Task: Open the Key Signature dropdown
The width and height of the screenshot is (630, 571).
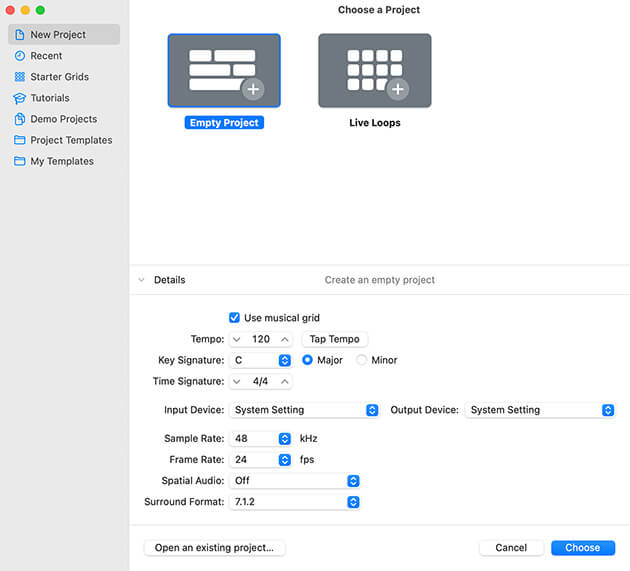Action: tap(261, 360)
